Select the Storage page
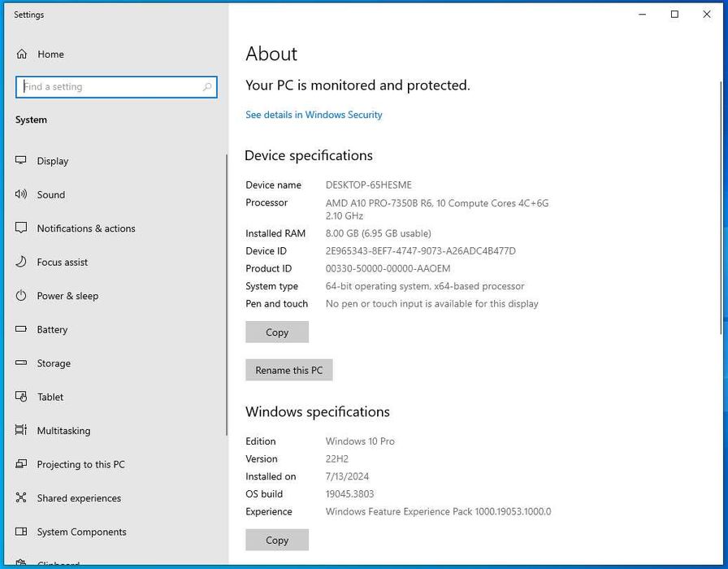This screenshot has width=728, height=569. (116, 363)
